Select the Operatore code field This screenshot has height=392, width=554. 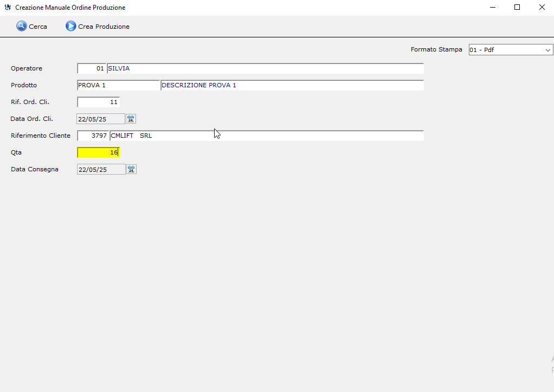[92, 69]
